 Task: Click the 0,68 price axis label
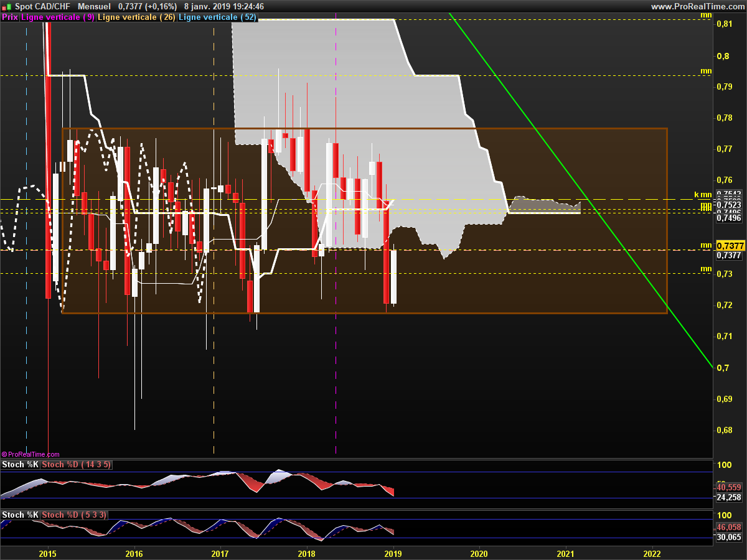724,430
